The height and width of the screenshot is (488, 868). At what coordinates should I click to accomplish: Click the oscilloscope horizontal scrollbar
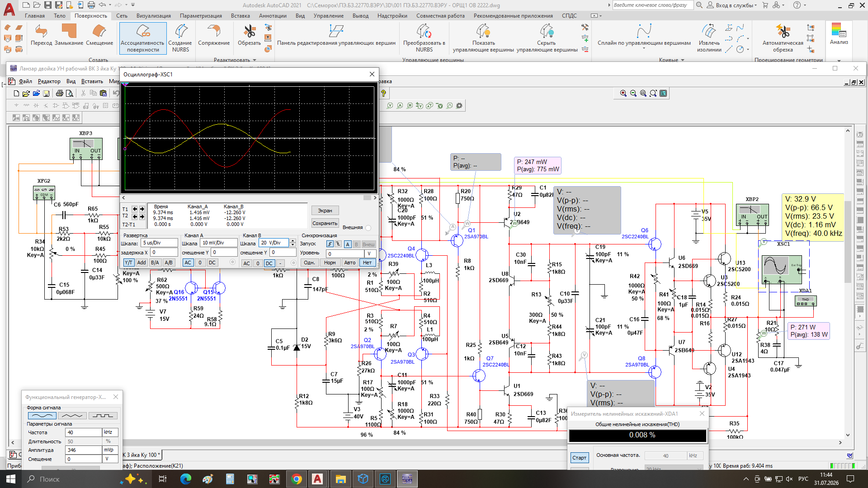[x=249, y=197]
